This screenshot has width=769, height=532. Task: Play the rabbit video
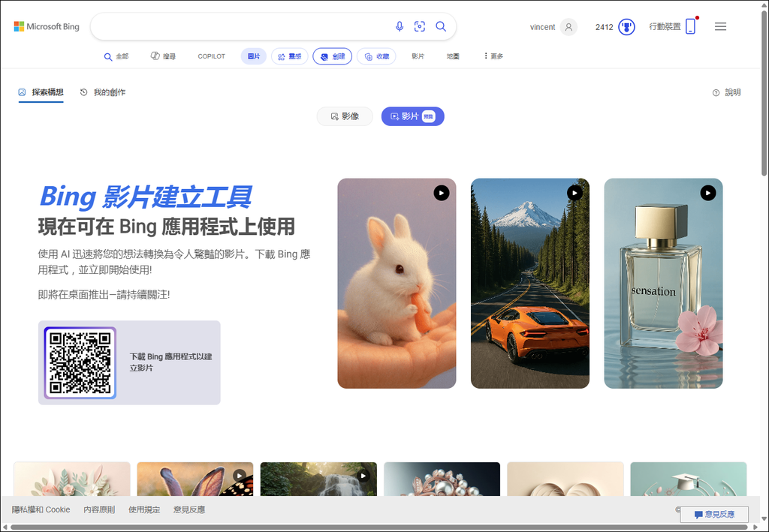pos(442,193)
